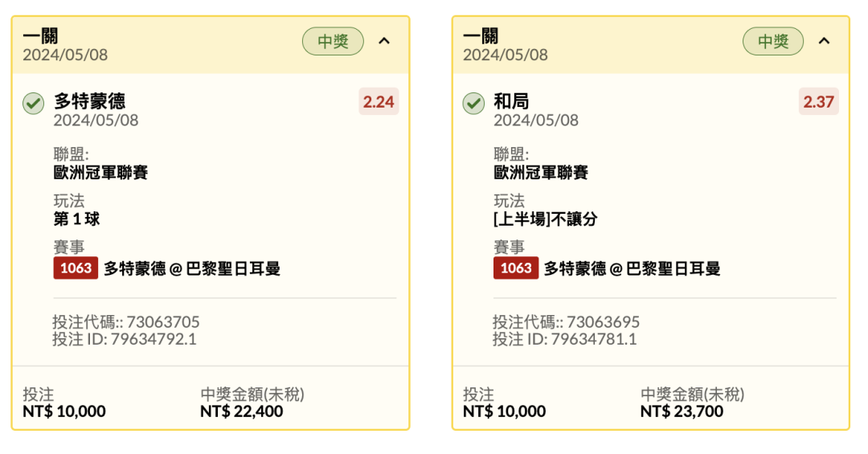Image resolution: width=868 pixels, height=454 pixels.
Task: Click the green check icon beside 多特蒙德
Action: [33, 104]
